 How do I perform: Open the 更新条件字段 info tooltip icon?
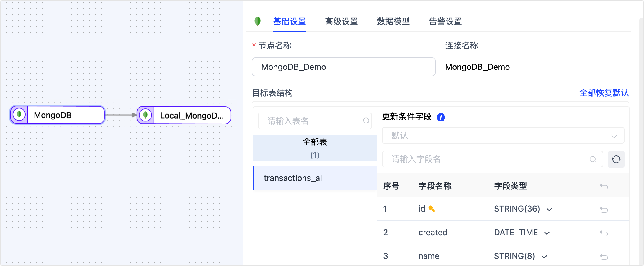(x=441, y=117)
